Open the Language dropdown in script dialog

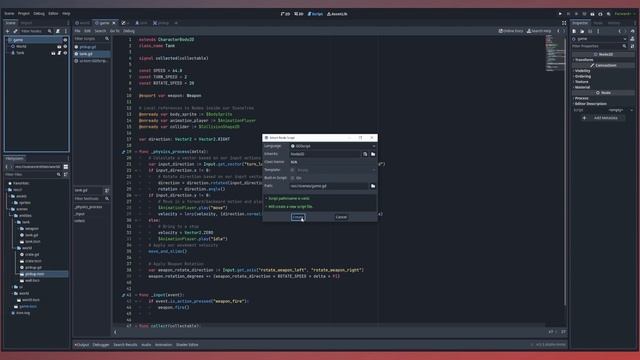(x=333, y=146)
